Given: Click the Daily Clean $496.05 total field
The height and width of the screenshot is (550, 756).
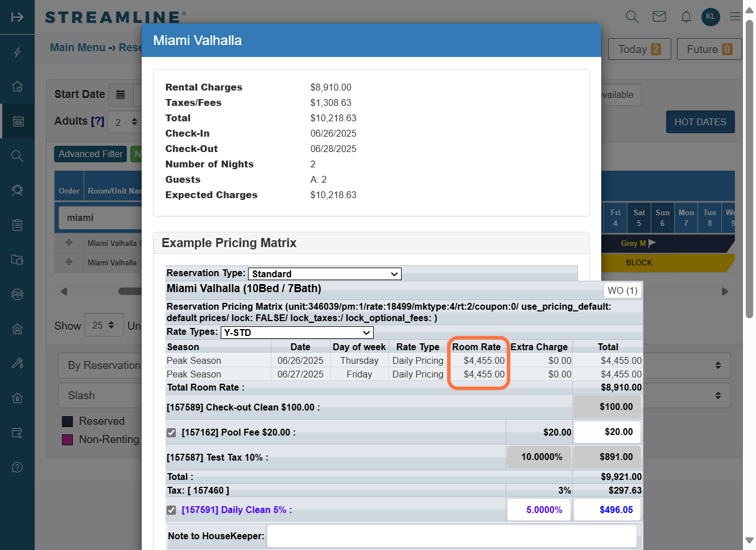Looking at the screenshot, I should 607,510.
